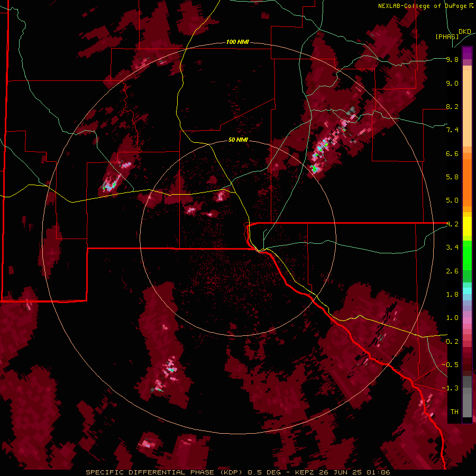
Task: Click the SPECIFIC DIFFERENTIAL PHASE (KDP) caption
Action: [x=165, y=472]
